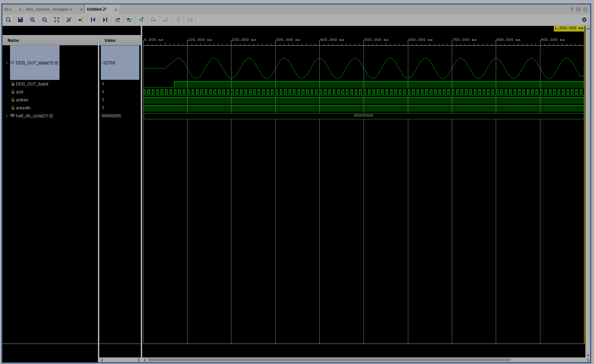Select DDS_OUT_tvalid signal
Viewport: 594px width, 364px height.
(x=32, y=84)
